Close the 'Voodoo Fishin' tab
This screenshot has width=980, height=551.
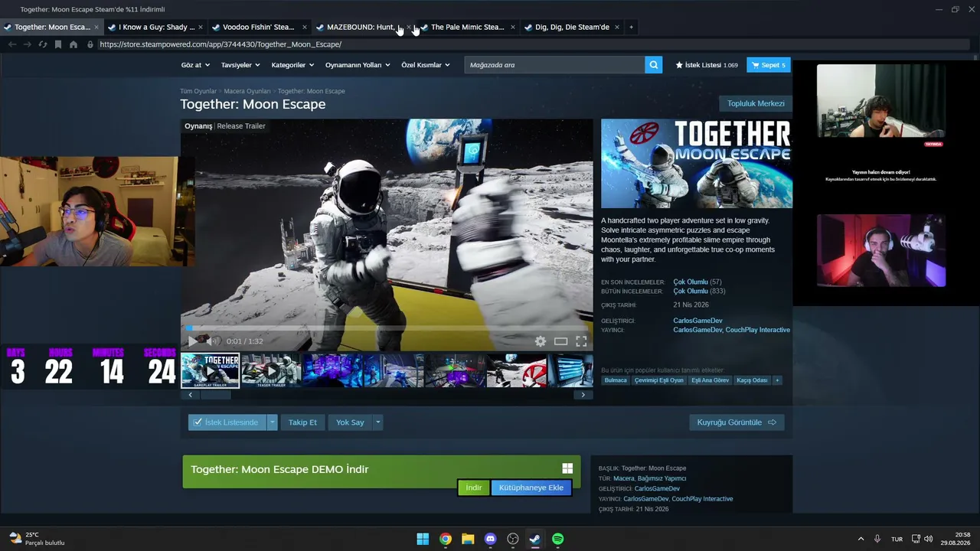(305, 27)
